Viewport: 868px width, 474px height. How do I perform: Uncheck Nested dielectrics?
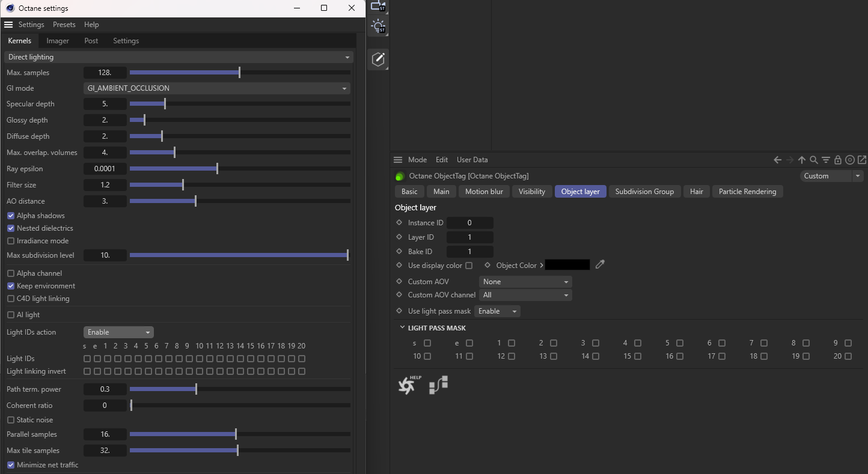(11, 228)
